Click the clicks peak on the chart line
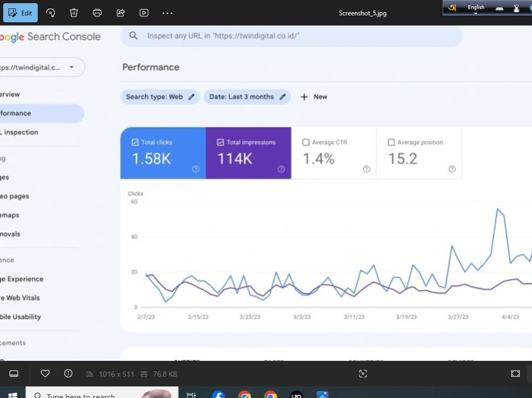Screen dimensions: 532x398 tap(498, 209)
